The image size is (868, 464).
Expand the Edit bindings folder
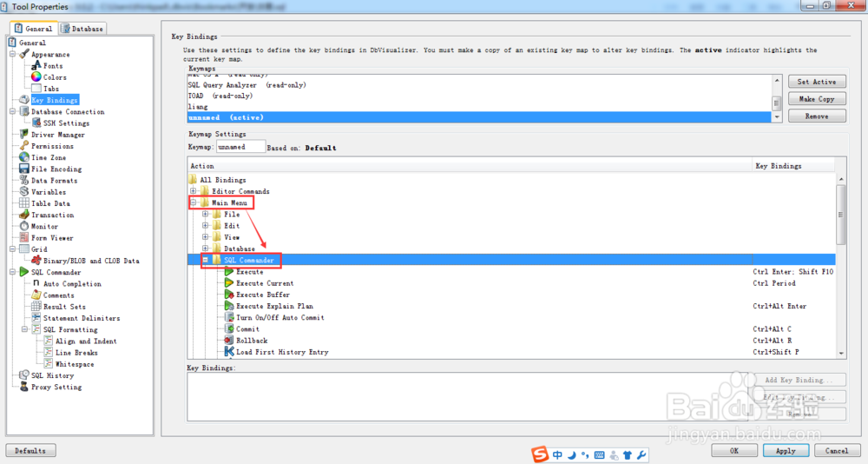pyautogui.click(x=206, y=226)
